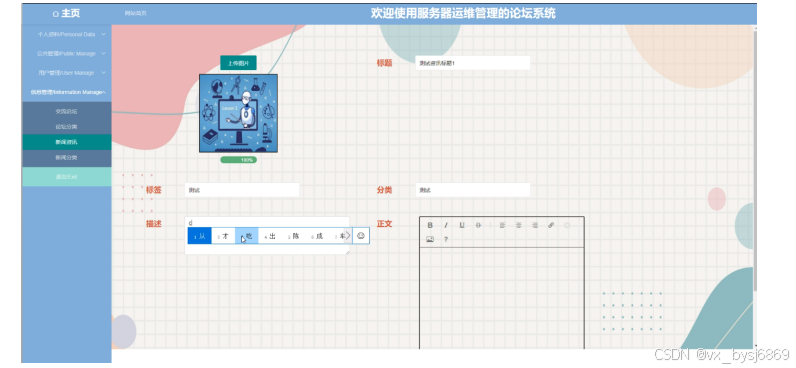This screenshot has width=796, height=368.
Task: Click the page vertical scrollbar
Action: [755, 162]
